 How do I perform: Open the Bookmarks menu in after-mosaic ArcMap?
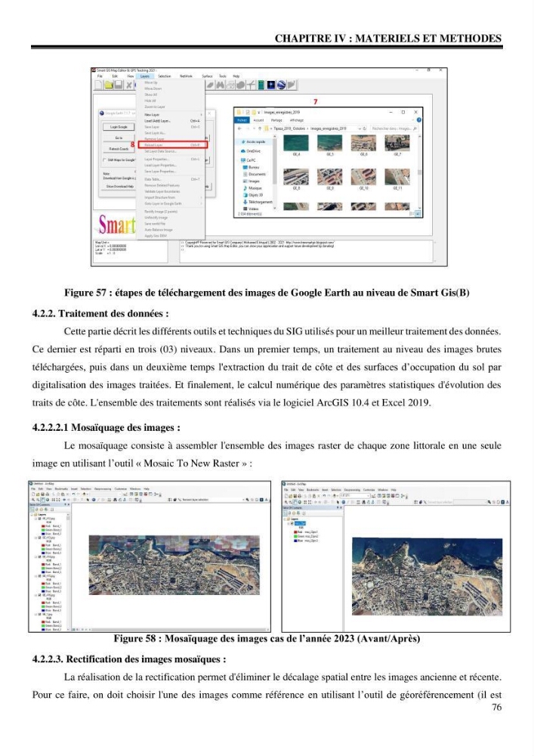[x=313, y=490]
